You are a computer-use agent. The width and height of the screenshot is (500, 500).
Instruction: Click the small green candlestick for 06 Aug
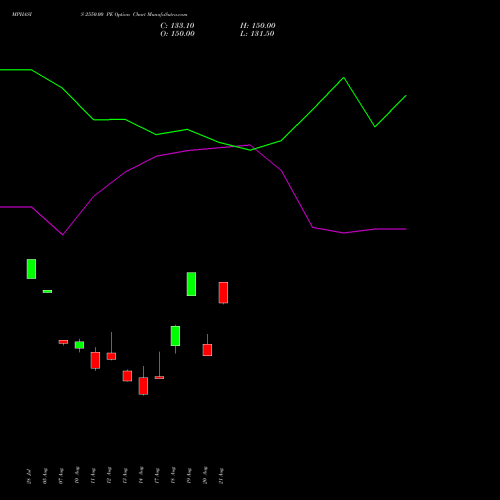click(x=47, y=291)
